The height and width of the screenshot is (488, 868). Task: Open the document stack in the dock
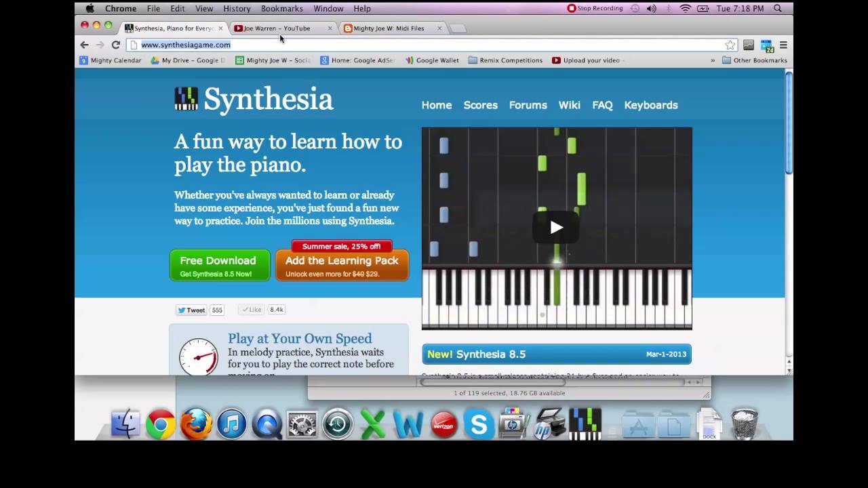pos(709,425)
